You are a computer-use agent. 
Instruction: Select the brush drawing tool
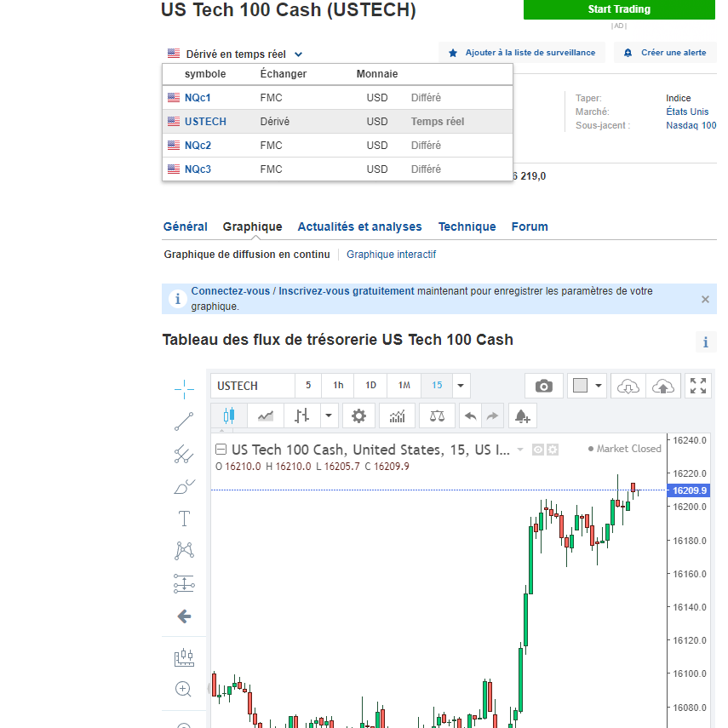pos(184,486)
